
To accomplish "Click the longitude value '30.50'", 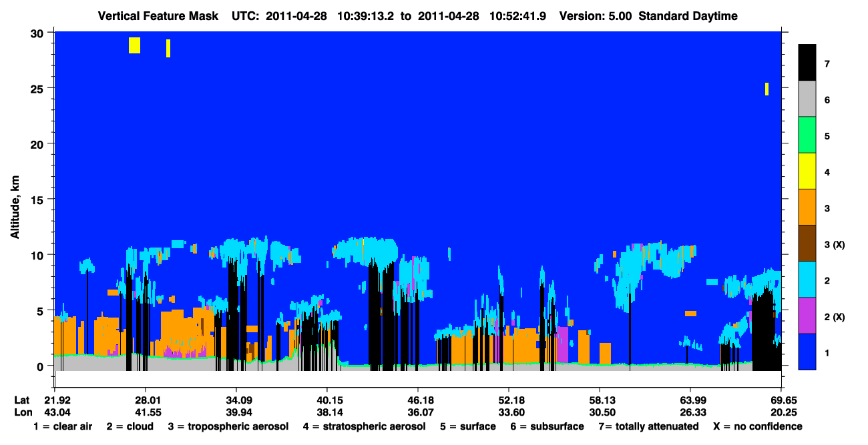I will click(x=600, y=412).
